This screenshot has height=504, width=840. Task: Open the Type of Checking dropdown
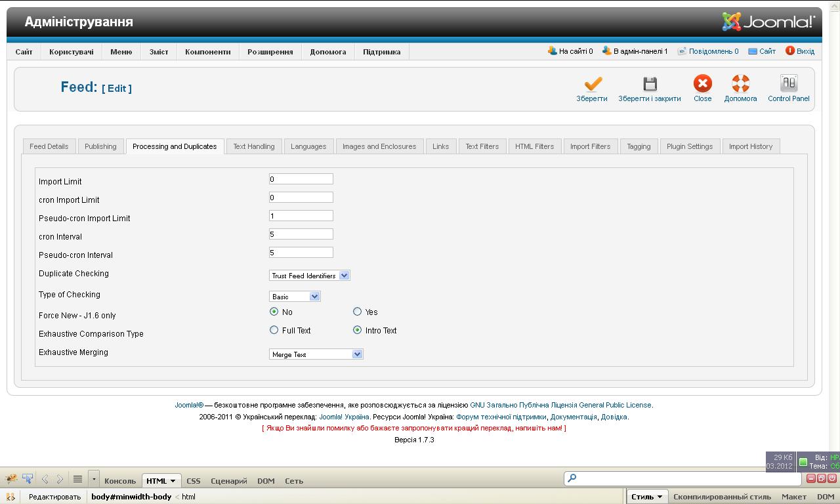(x=295, y=297)
